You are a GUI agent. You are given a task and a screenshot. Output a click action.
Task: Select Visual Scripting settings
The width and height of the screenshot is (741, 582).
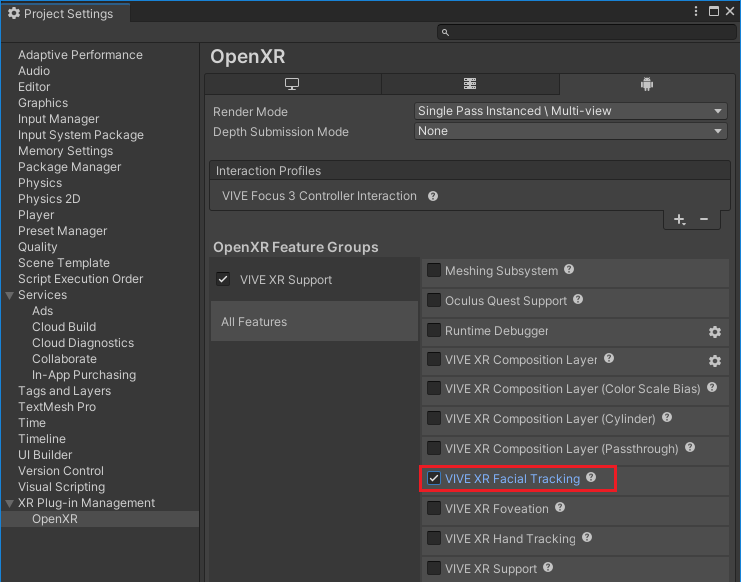[61, 487]
